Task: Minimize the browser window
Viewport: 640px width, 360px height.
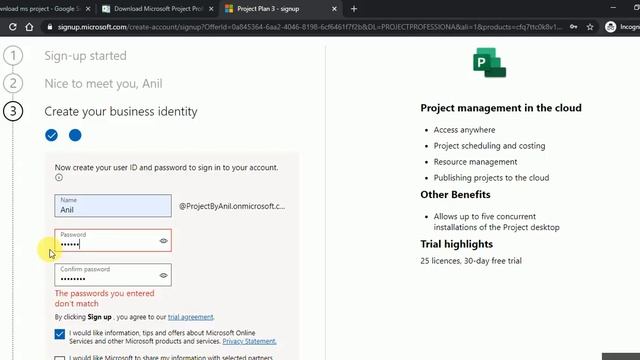Action: (613, 8)
